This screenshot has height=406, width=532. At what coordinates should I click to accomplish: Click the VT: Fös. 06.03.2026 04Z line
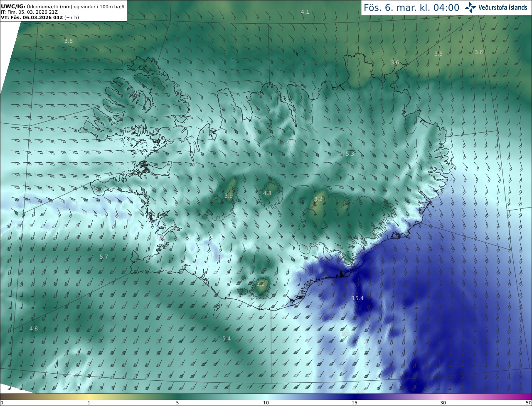pyautogui.click(x=40, y=17)
